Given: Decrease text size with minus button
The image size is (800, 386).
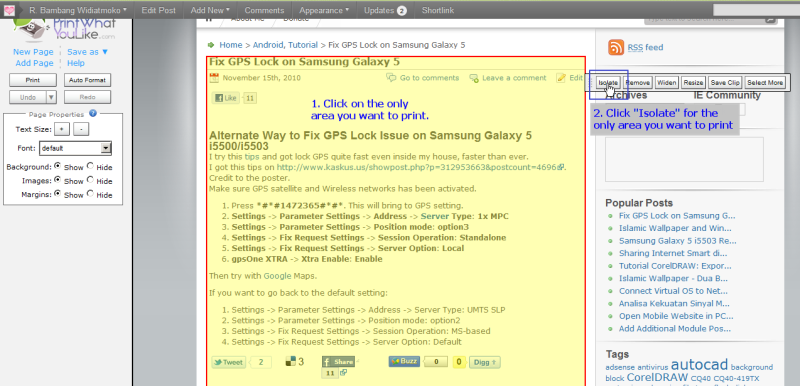Looking at the screenshot, I should tap(81, 130).
